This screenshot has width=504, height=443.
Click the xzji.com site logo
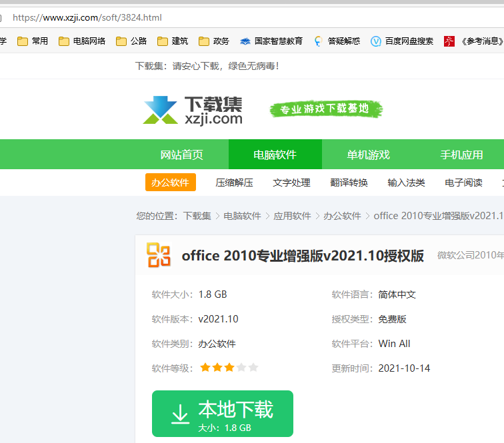tap(193, 111)
